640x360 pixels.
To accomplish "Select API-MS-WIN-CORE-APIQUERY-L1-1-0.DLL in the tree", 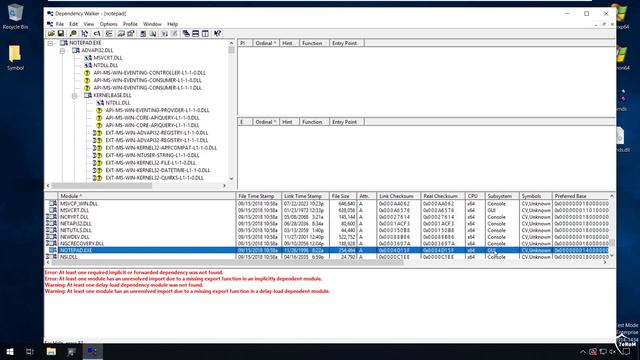I will [x=153, y=118].
